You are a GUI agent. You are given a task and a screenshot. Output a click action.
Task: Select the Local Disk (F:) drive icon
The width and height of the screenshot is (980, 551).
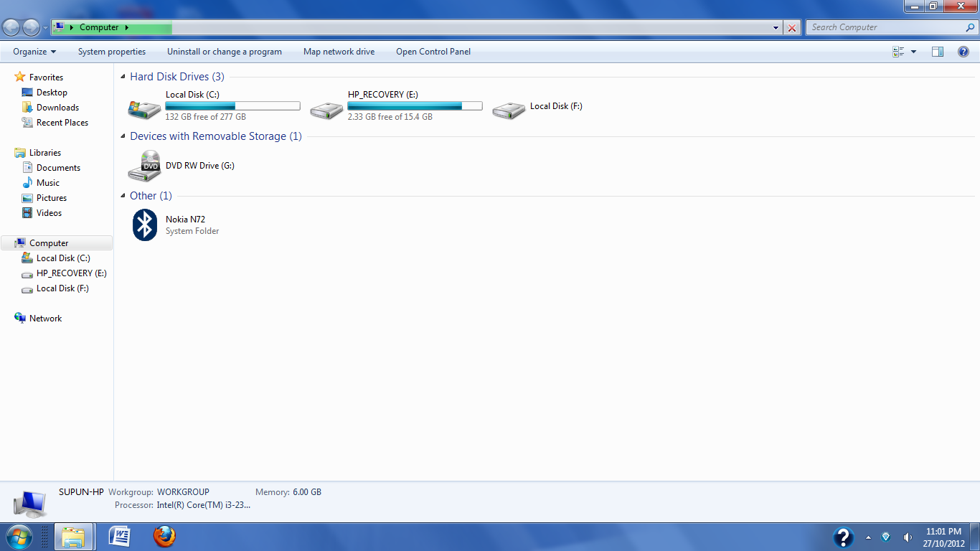pyautogui.click(x=509, y=109)
